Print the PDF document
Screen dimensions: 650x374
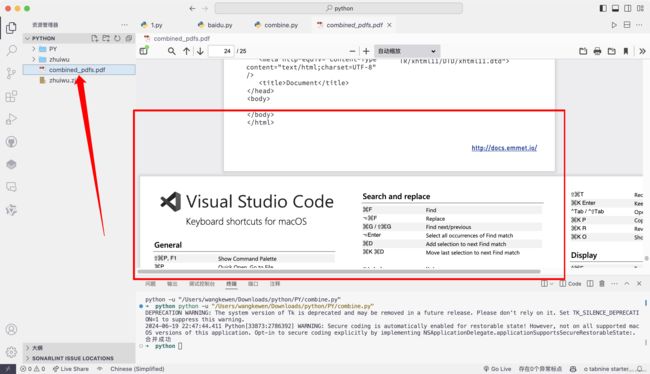point(597,51)
